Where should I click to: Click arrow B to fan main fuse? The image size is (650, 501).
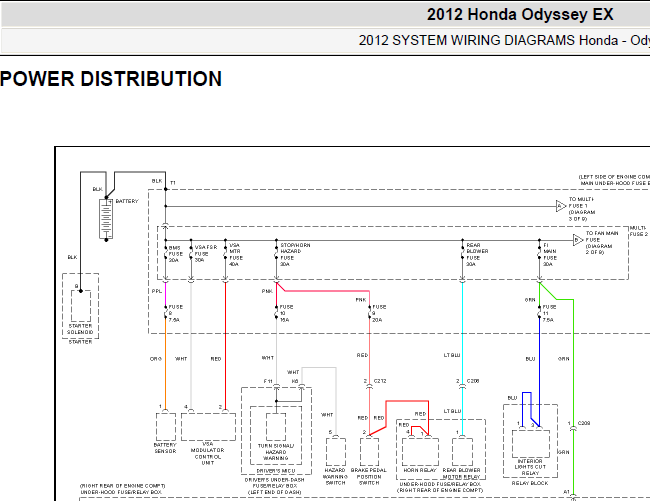pyautogui.click(x=578, y=240)
